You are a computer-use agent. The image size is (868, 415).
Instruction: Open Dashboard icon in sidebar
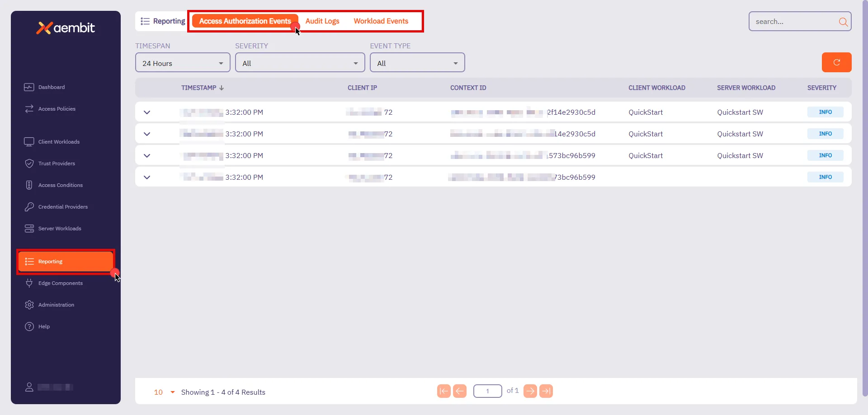pos(29,87)
